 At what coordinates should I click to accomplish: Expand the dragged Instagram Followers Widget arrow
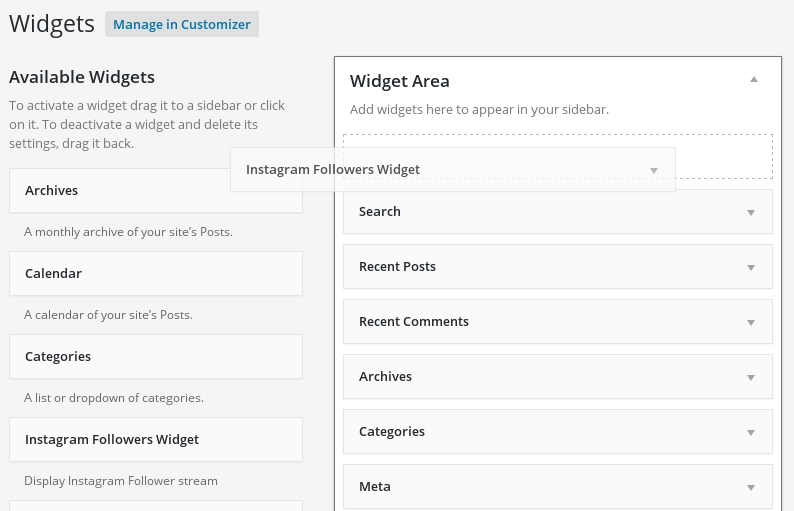pos(653,170)
